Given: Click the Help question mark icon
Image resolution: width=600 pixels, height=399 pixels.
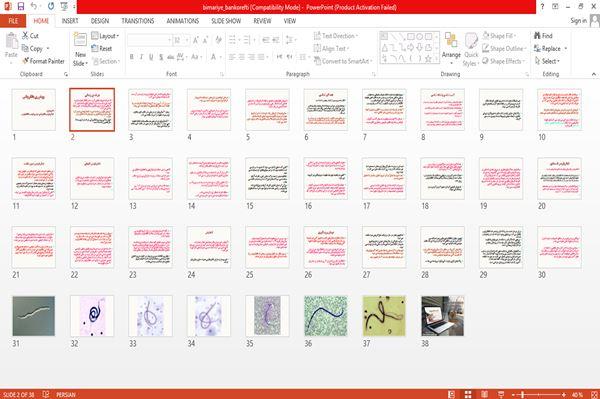Looking at the screenshot, I should [x=542, y=6].
